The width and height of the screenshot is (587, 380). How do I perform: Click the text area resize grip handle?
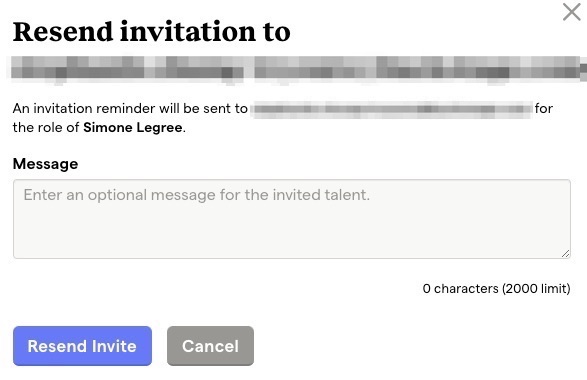565,253
